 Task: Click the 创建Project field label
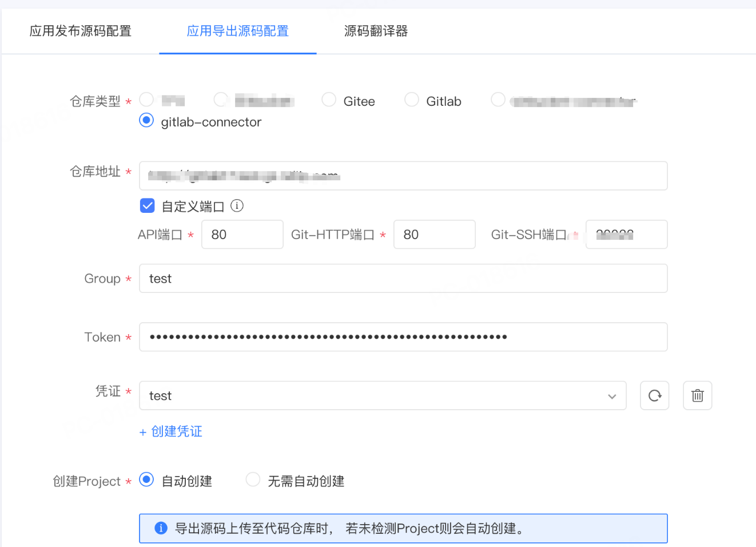pos(86,481)
